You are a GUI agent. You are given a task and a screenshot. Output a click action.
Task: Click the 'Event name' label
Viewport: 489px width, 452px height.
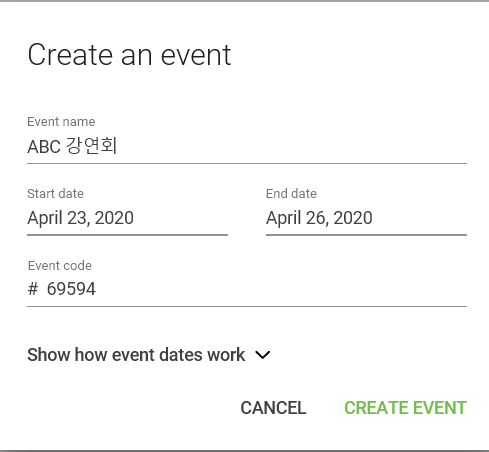[x=61, y=122]
